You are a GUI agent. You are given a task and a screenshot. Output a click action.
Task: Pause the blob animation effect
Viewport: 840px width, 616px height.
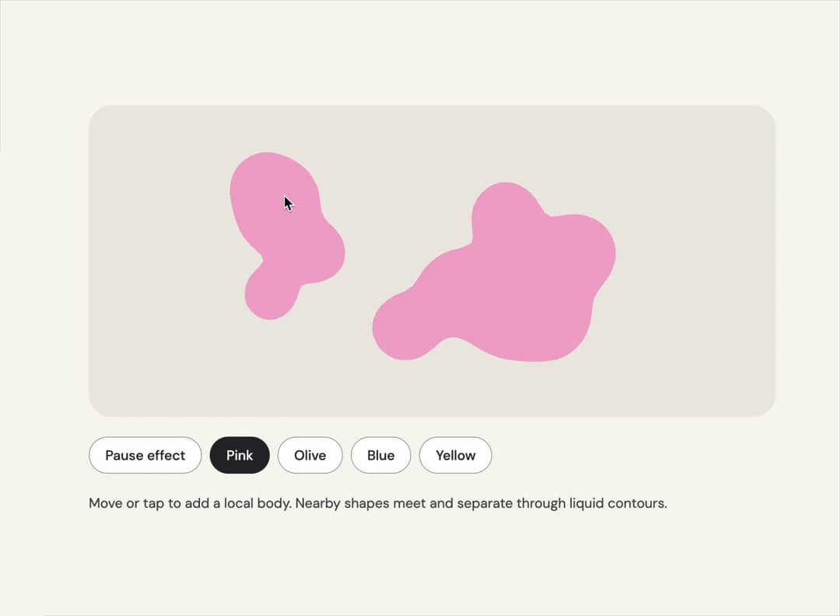[x=145, y=455]
